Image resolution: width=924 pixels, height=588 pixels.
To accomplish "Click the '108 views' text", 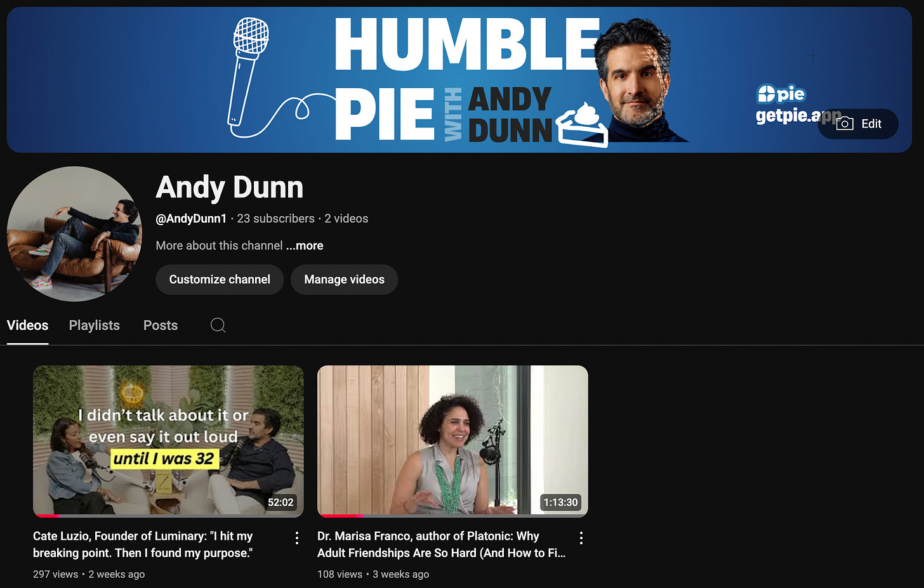I will (x=340, y=574).
